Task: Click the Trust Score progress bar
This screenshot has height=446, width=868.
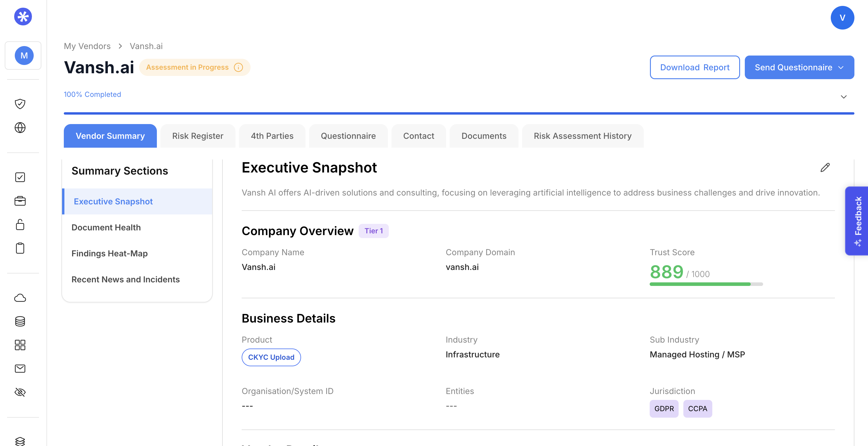Action: coord(706,284)
